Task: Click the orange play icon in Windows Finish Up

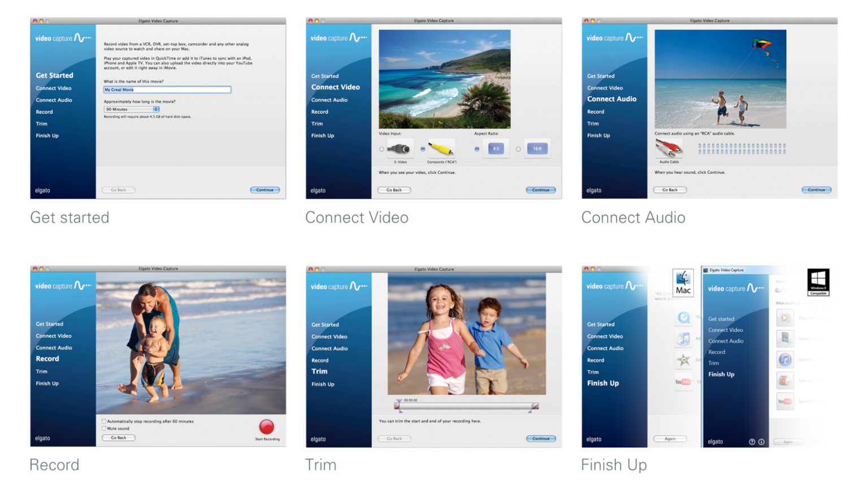Action: click(x=785, y=318)
